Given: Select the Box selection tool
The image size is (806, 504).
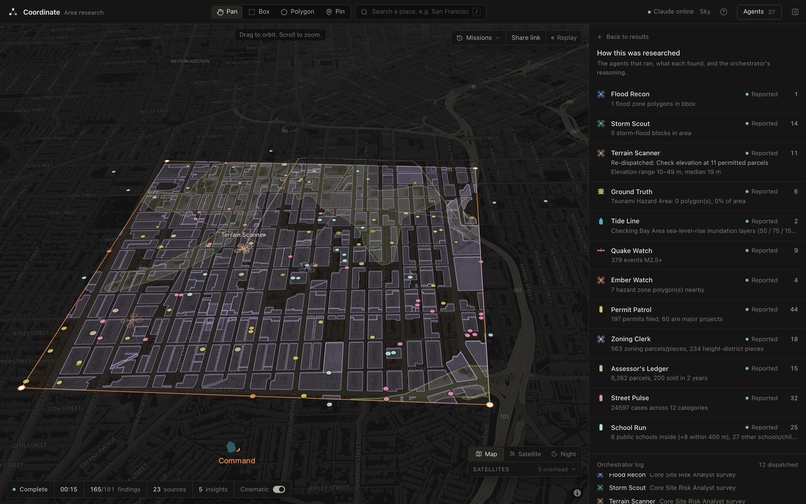Looking at the screenshot, I should click(x=259, y=12).
